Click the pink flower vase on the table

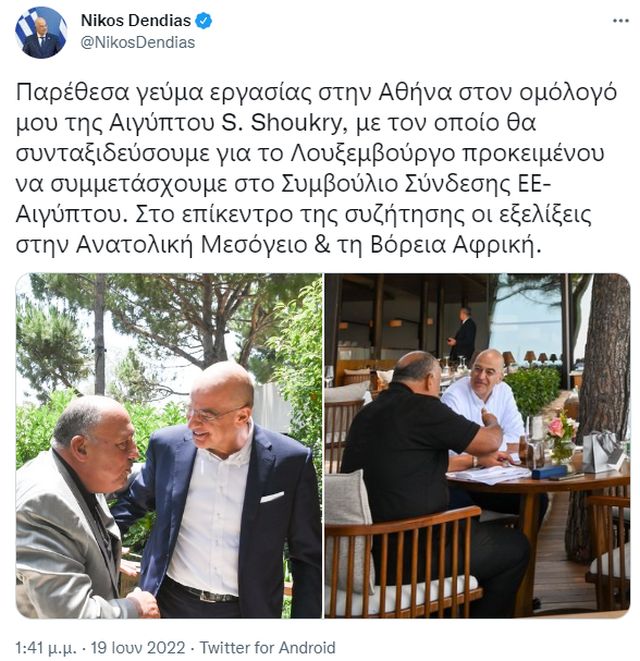click(562, 437)
